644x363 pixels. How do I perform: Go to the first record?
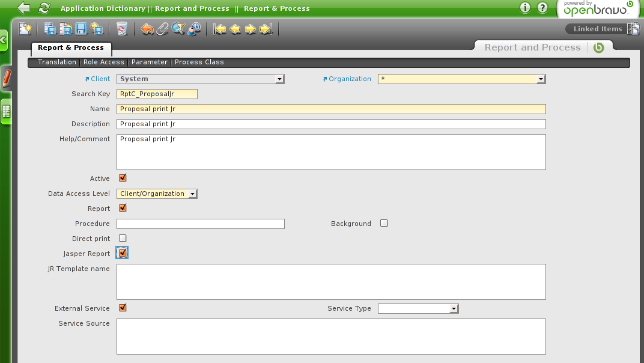pyautogui.click(x=220, y=29)
